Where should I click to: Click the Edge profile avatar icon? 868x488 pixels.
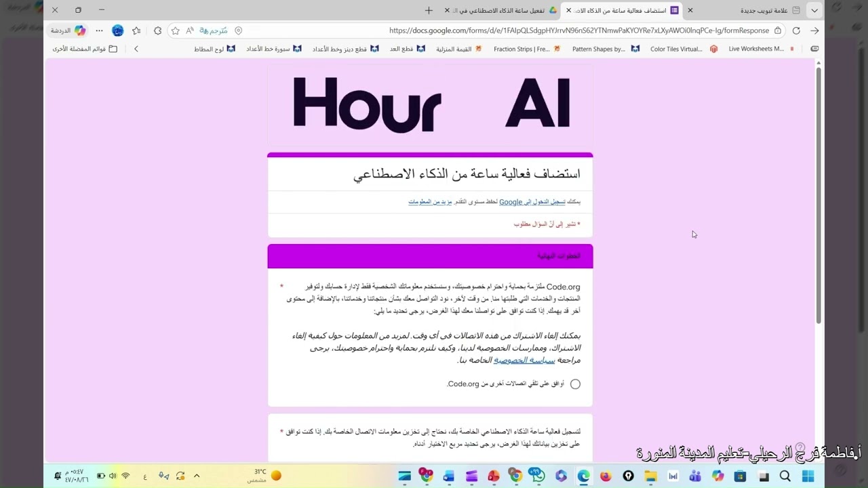tap(118, 30)
